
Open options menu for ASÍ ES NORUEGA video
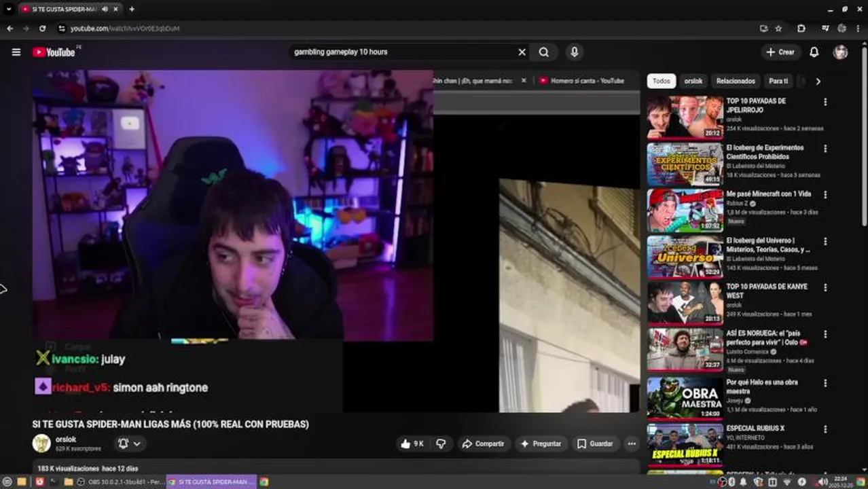click(x=825, y=334)
